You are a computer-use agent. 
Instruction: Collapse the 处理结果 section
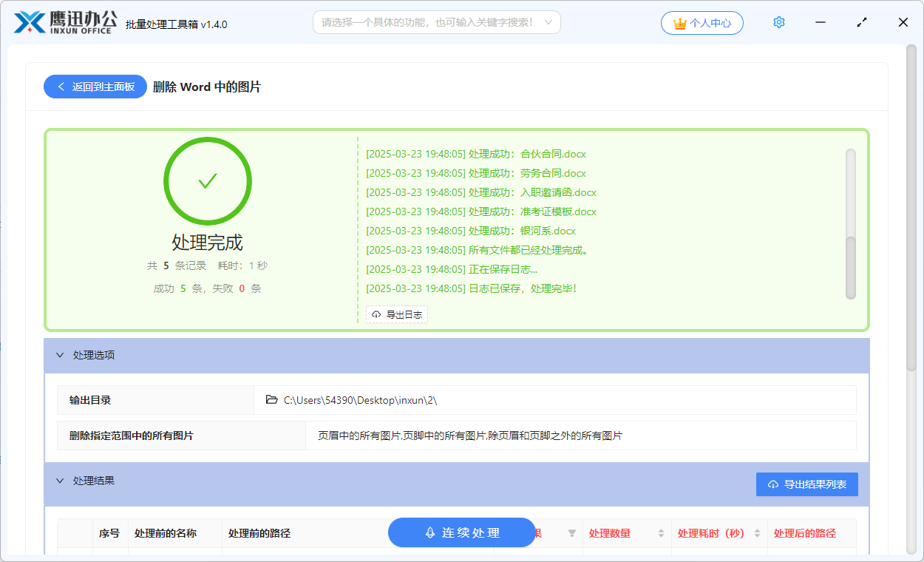pos(61,481)
